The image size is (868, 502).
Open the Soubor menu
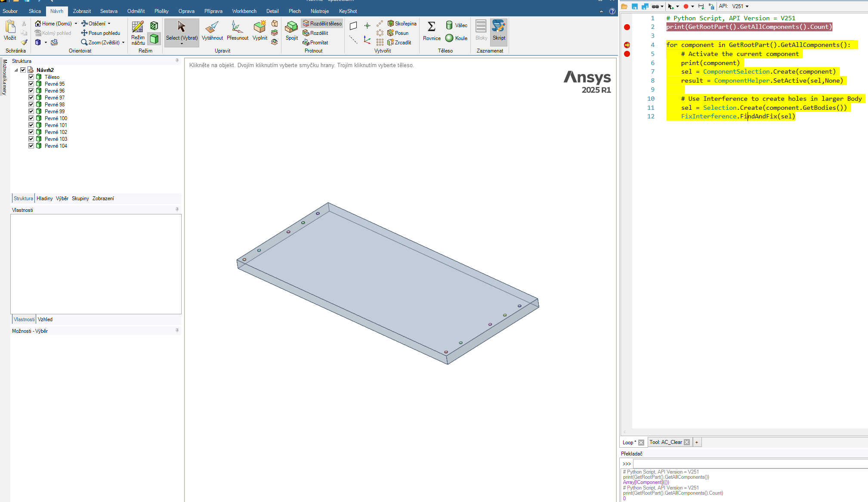(10, 11)
